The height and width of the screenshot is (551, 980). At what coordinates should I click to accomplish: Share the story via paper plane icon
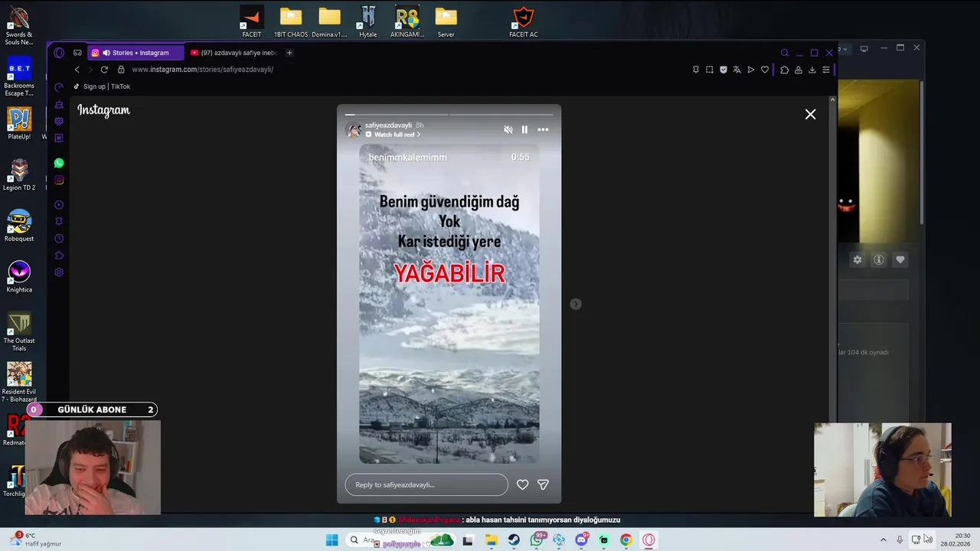(x=543, y=484)
